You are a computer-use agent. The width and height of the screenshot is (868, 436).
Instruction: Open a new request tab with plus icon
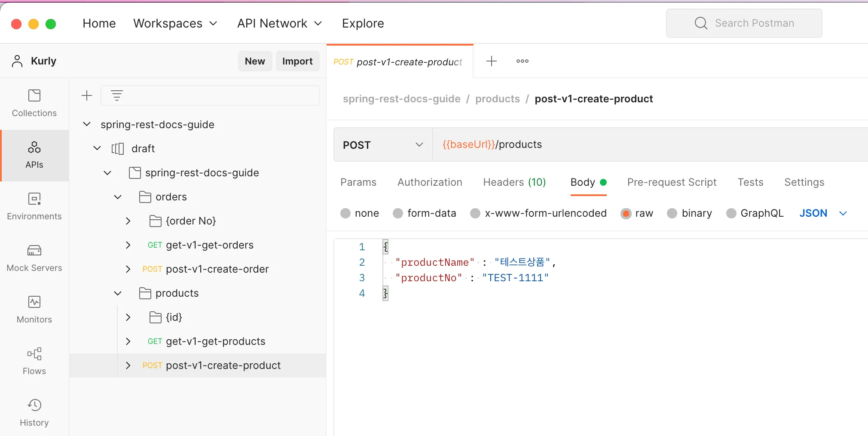click(492, 61)
